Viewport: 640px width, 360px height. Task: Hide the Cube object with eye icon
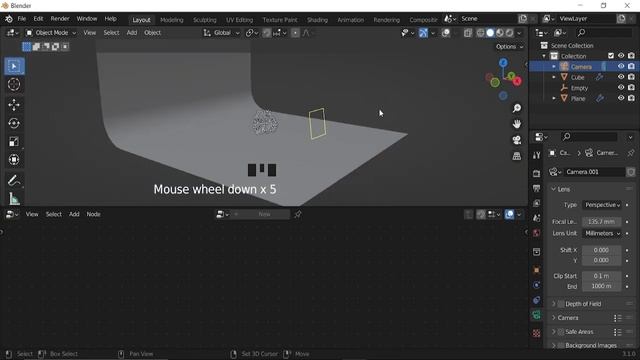[x=621, y=77]
